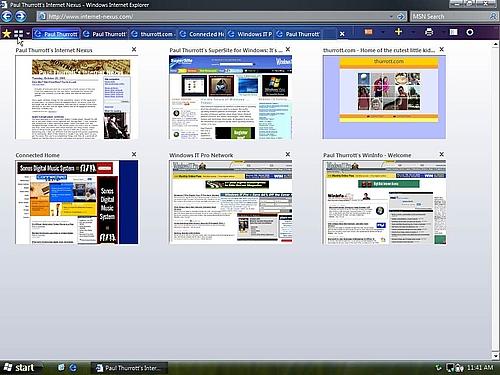Click the yellow Add to Favorites plus icon
The image size is (500, 375).
pyautogui.click(x=398, y=32)
